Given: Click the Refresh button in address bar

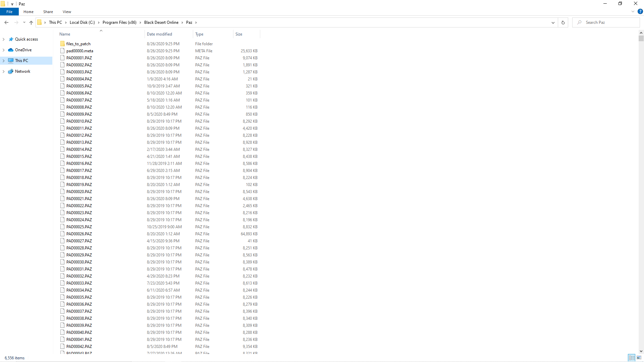Looking at the screenshot, I should click(563, 22).
